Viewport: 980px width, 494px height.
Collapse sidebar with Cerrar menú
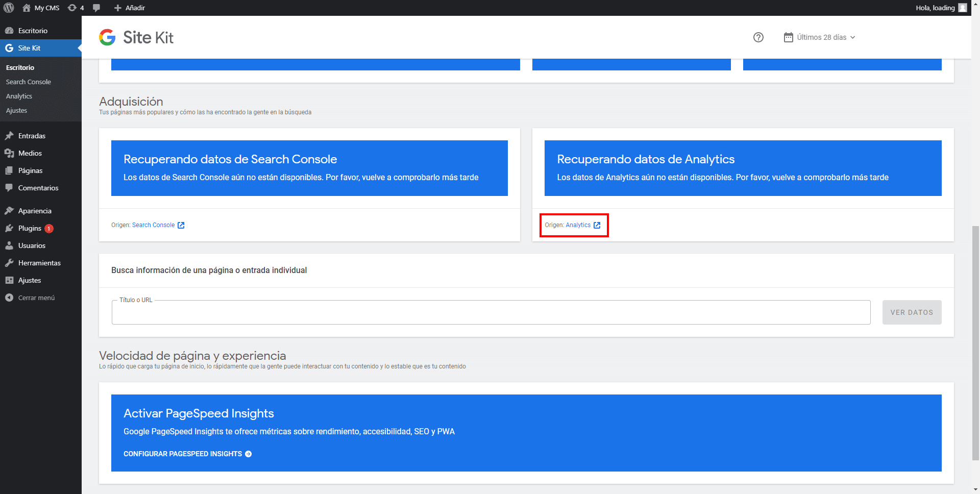41,298
